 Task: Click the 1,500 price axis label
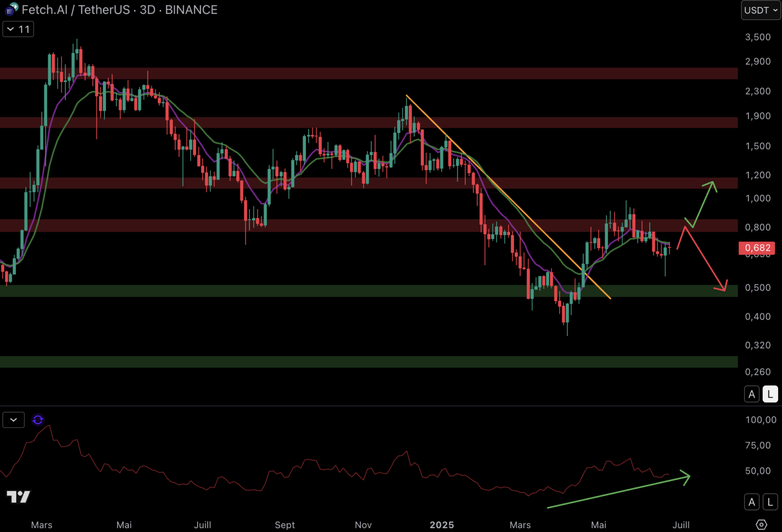[758, 146]
